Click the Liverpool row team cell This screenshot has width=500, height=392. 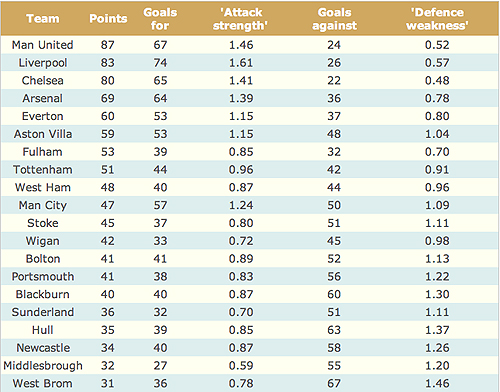[x=43, y=63]
